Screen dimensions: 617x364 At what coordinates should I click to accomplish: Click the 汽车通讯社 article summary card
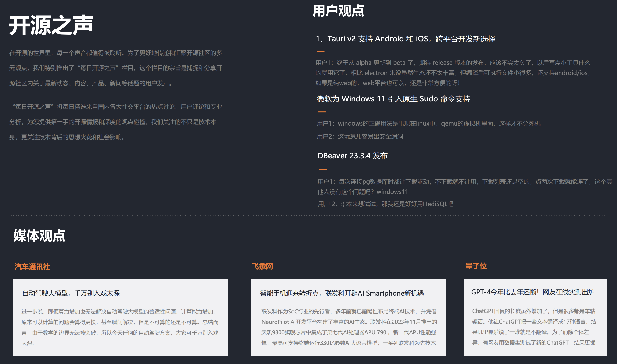(x=120, y=327)
